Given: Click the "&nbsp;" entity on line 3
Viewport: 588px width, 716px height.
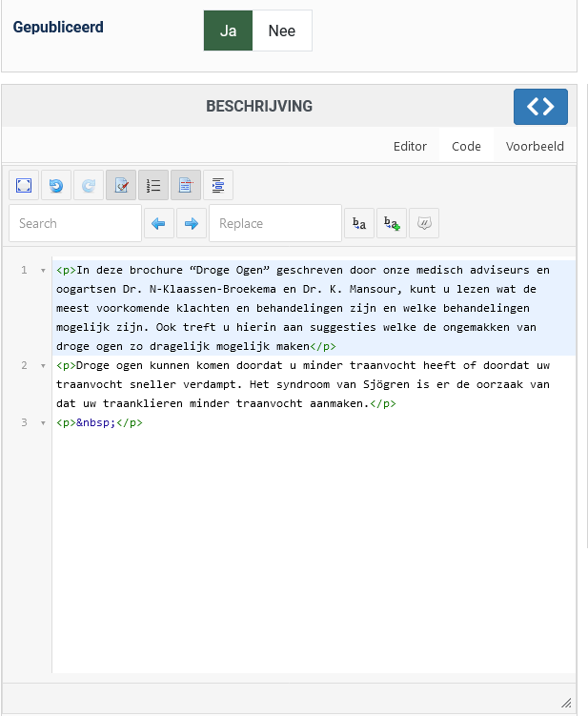Looking at the screenshot, I should click(x=96, y=423).
